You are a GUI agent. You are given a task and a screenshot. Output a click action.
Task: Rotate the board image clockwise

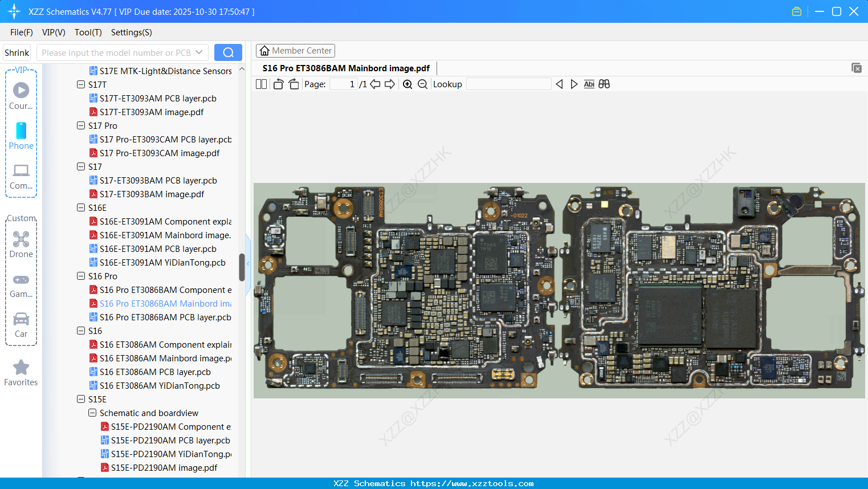(294, 84)
